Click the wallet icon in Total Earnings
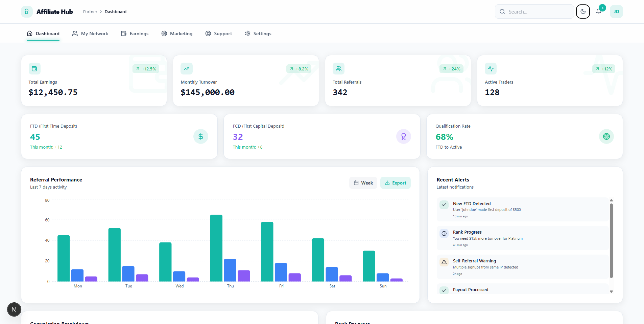The height and width of the screenshot is (324, 644). pyautogui.click(x=34, y=69)
